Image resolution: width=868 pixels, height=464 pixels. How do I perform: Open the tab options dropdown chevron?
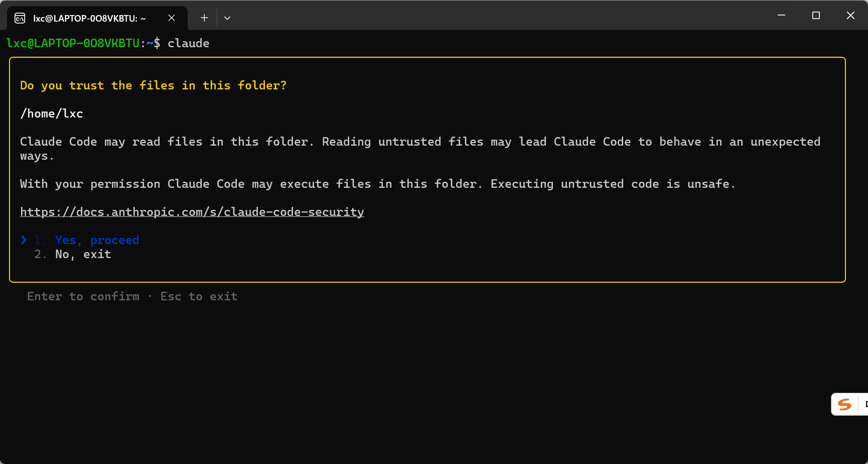(x=227, y=18)
